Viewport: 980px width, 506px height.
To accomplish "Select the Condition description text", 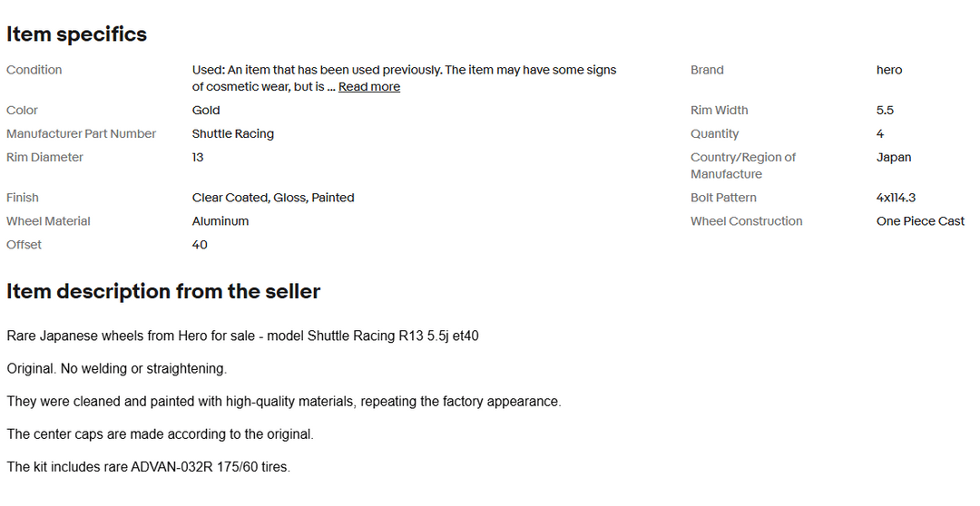I will tap(404, 78).
